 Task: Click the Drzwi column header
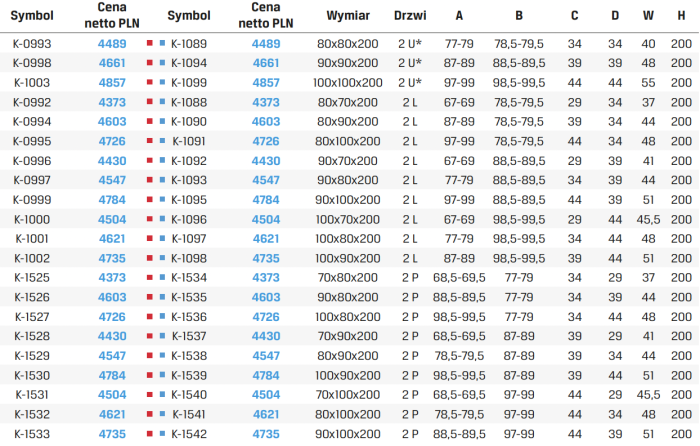click(410, 16)
